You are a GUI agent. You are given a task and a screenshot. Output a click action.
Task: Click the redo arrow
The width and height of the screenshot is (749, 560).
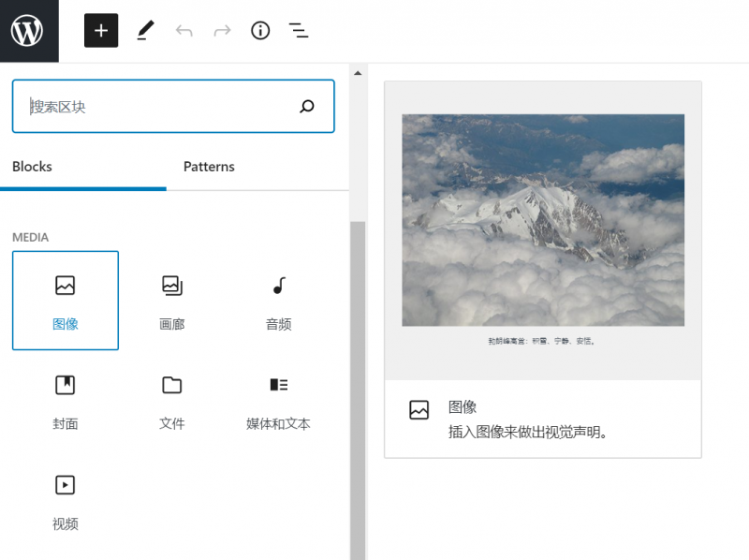(222, 31)
